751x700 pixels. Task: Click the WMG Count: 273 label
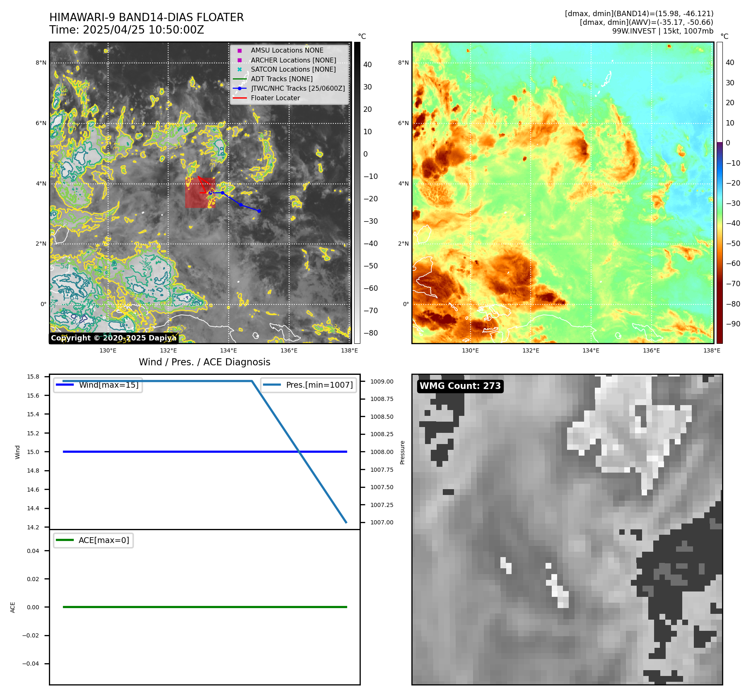460,386
